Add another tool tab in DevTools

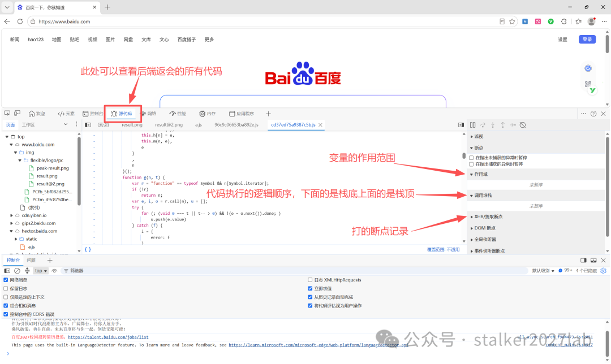point(268,114)
